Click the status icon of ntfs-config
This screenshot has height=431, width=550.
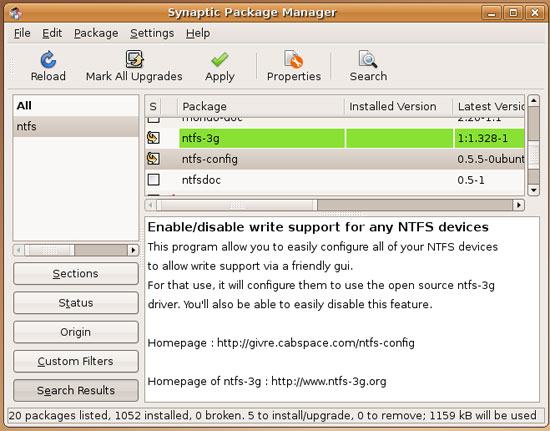coord(153,159)
